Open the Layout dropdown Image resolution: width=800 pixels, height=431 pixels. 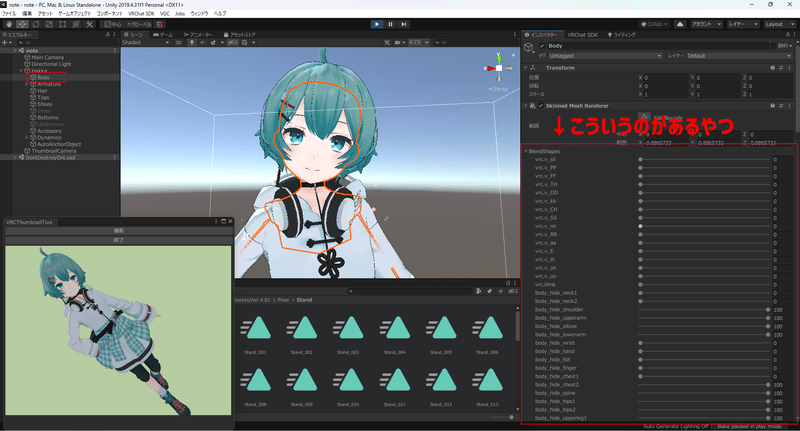(x=778, y=24)
